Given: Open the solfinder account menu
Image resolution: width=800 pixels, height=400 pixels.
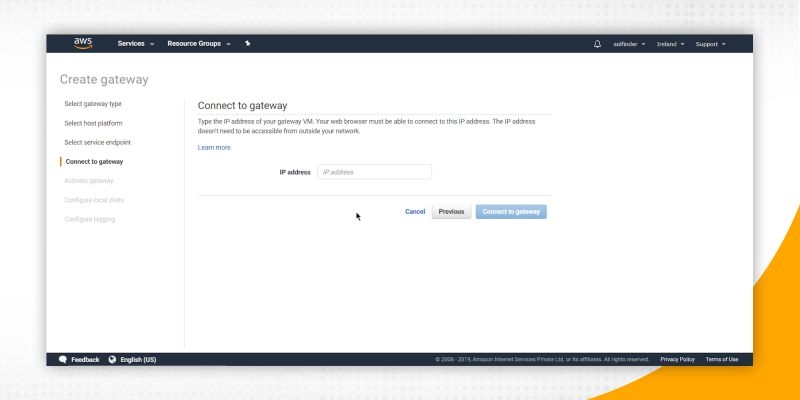Looking at the screenshot, I should 629,44.
